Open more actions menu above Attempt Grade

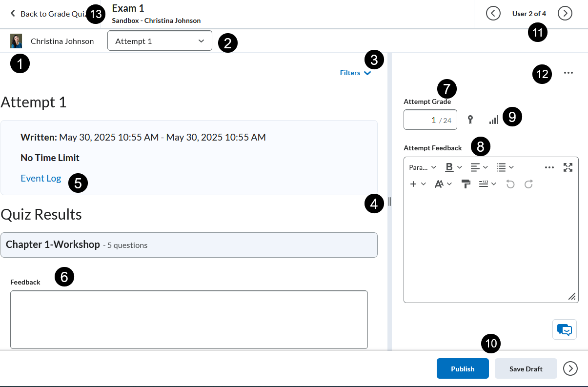(x=568, y=73)
